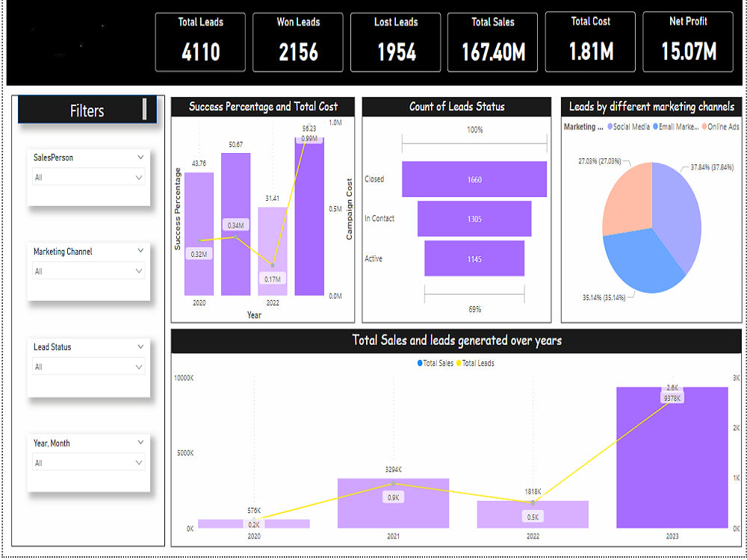Collapse the Filters panel using its handle icon
This screenshot has height=560, width=747.
click(x=146, y=110)
